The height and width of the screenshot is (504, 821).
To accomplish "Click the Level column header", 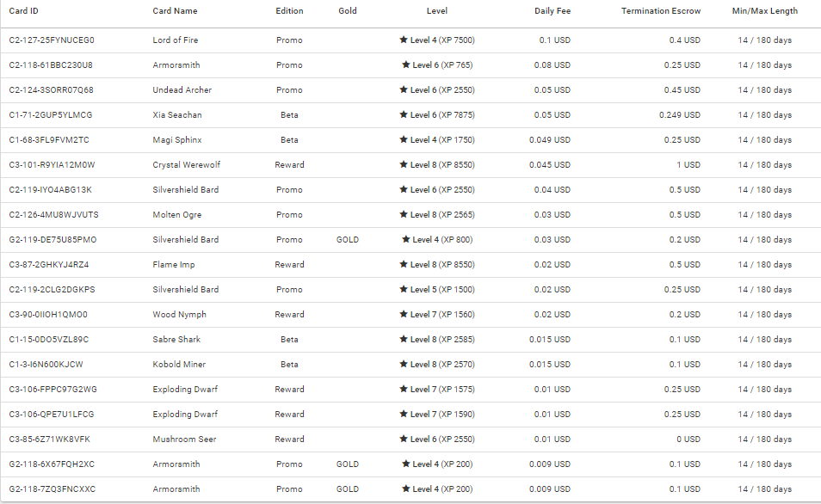I will pyautogui.click(x=436, y=11).
